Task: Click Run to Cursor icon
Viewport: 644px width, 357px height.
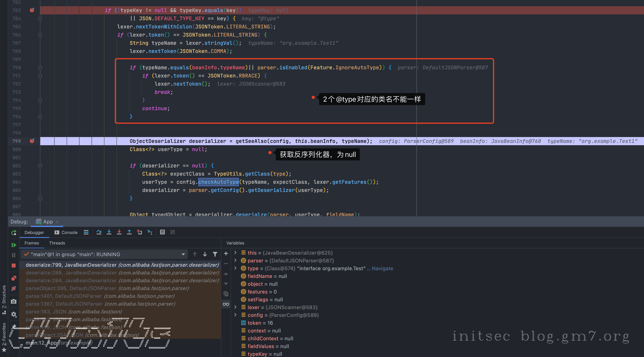Action: (x=150, y=232)
